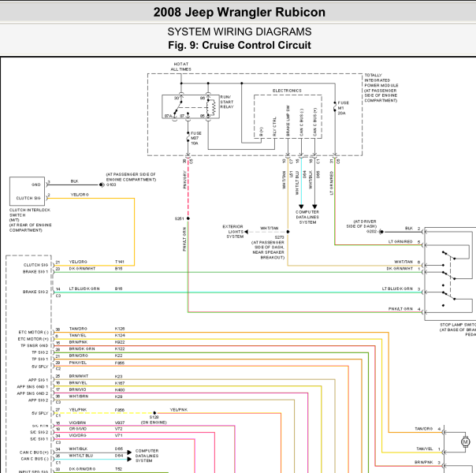Click the 'TP SIG 2' pin label
This screenshot has width=476, height=473.
coord(40,352)
